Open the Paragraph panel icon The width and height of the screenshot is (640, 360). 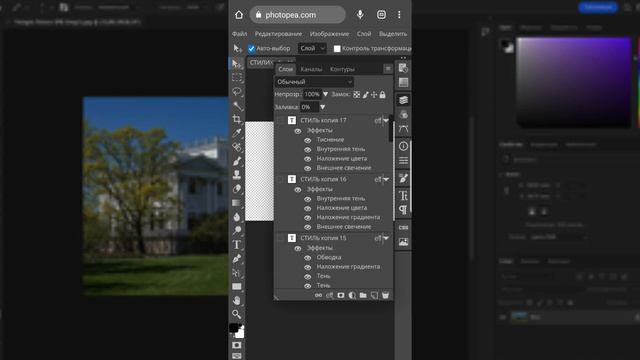coord(403,210)
